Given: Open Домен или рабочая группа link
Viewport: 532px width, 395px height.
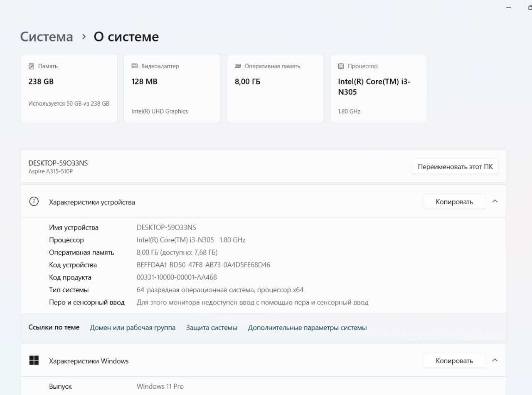Looking at the screenshot, I should coord(133,328).
